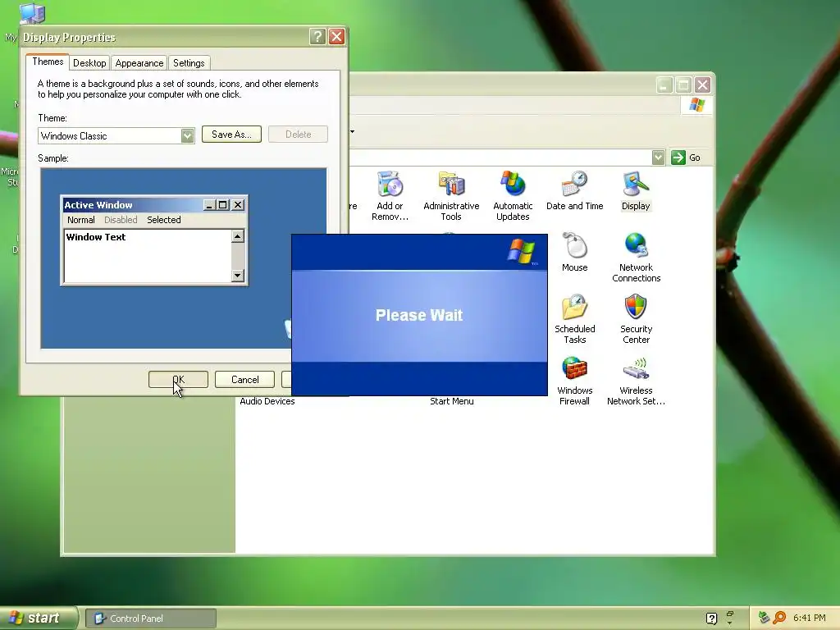Close the Display Properties dialog

pos(336,36)
